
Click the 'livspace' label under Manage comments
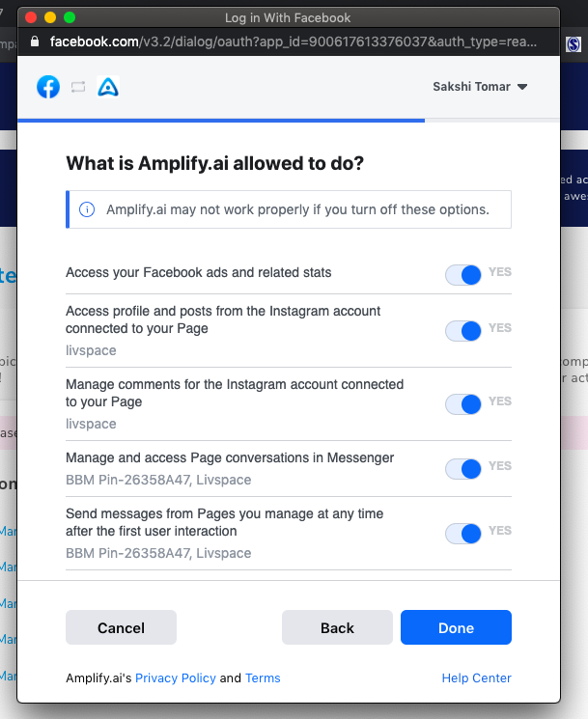pyautogui.click(x=91, y=424)
